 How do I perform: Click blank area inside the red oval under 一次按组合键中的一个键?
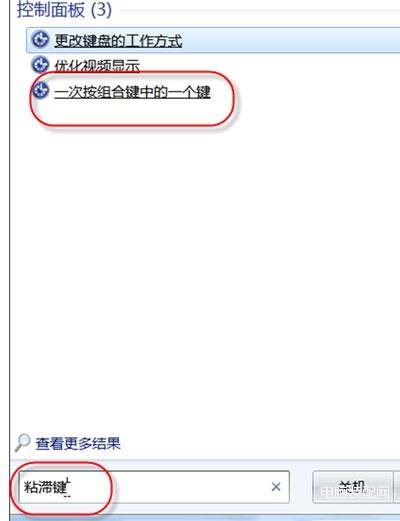tap(133, 112)
